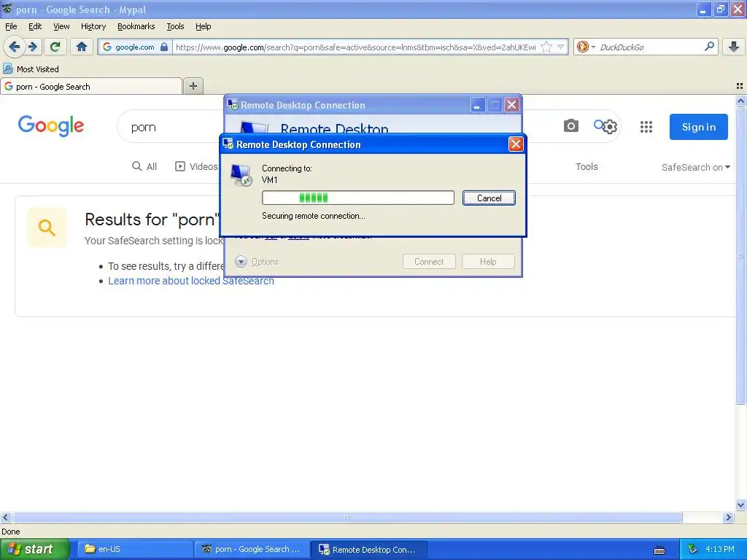
Task: Open the DuckDuckGo search engine selector
Action: tap(586, 47)
